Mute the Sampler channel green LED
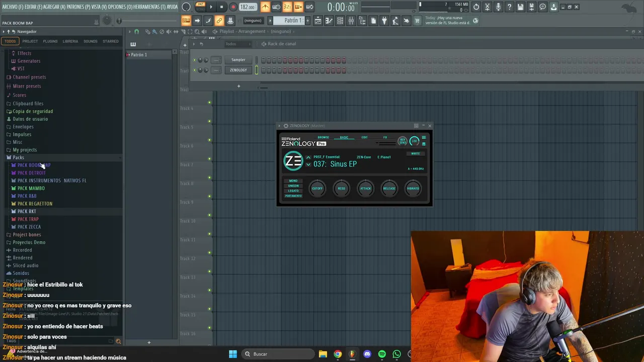This screenshot has width=644, height=362. pyautogui.click(x=195, y=60)
